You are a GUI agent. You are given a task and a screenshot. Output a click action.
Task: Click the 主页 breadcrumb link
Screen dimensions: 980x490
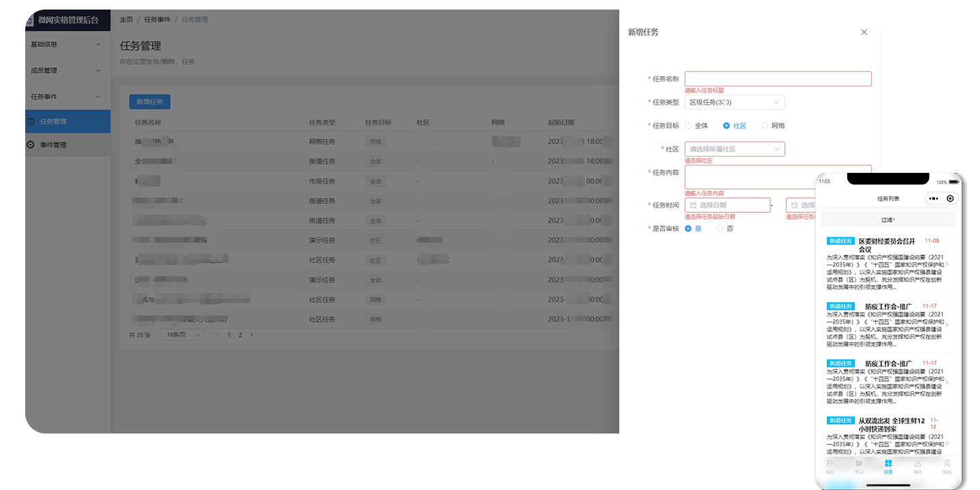point(127,20)
